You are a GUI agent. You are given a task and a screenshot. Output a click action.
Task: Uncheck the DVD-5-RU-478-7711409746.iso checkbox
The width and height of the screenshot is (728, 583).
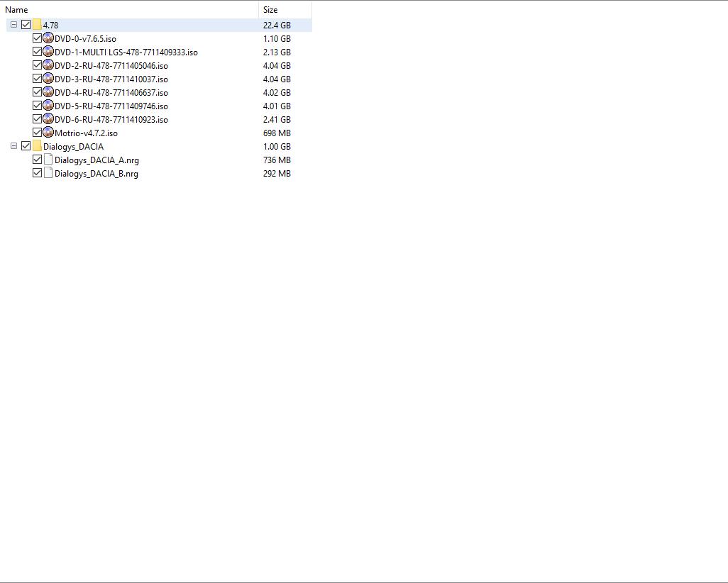[37, 106]
